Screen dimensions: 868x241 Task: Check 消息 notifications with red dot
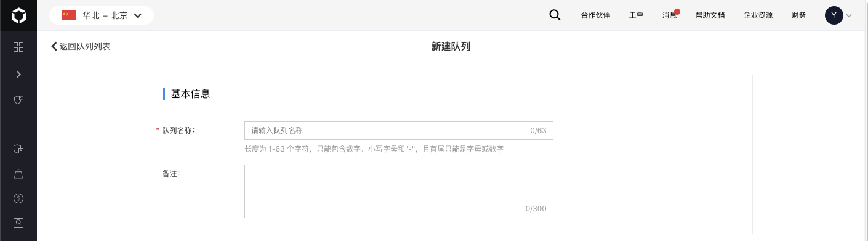pyautogui.click(x=670, y=15)
